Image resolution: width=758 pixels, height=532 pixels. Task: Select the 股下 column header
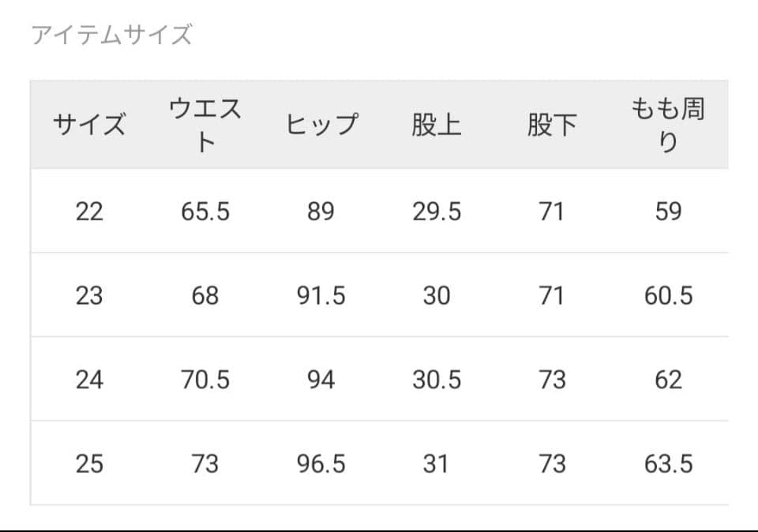552,125
